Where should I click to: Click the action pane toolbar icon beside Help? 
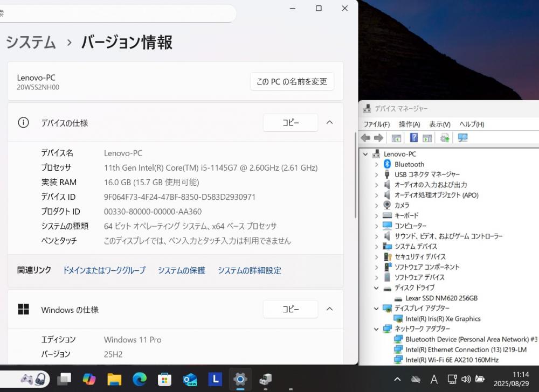pyautogui.click(x=427, y=138)
